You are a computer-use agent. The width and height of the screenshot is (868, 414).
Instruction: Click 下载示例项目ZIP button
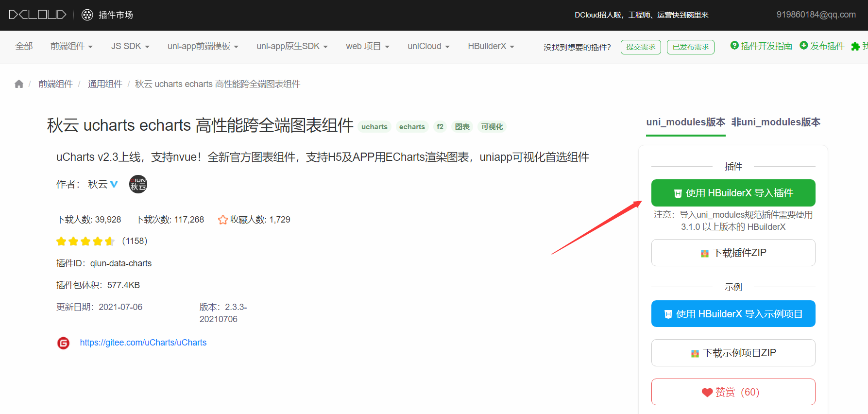(733, 353)
